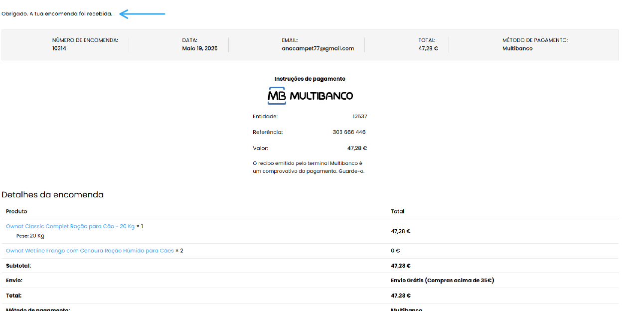644x311 pixels.
Task: Click the 0 € price of Ownat Wetline
Action: click(396, 251)
